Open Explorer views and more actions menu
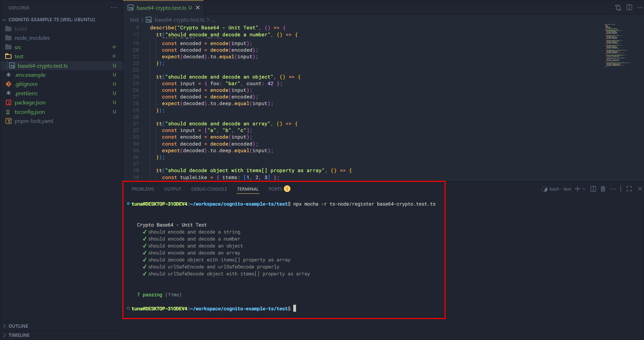The width and height of the screenshot is (644, 340). (114, 8)
